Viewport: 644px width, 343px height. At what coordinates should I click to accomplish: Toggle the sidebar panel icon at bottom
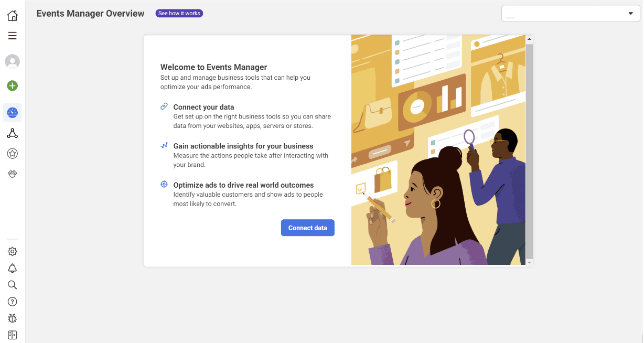[x=13, y=335]
